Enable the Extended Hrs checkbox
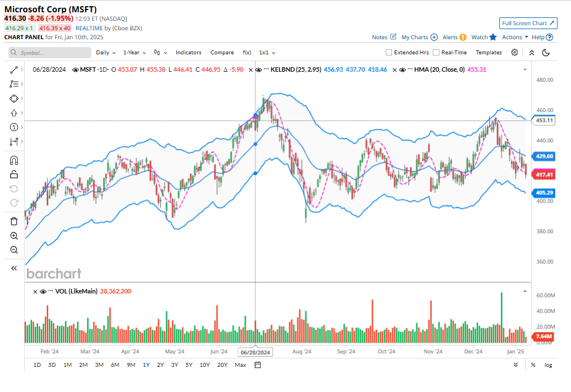The height and width of the screenshot is (392, 571). pyautogui.click(x=389, y=53)
